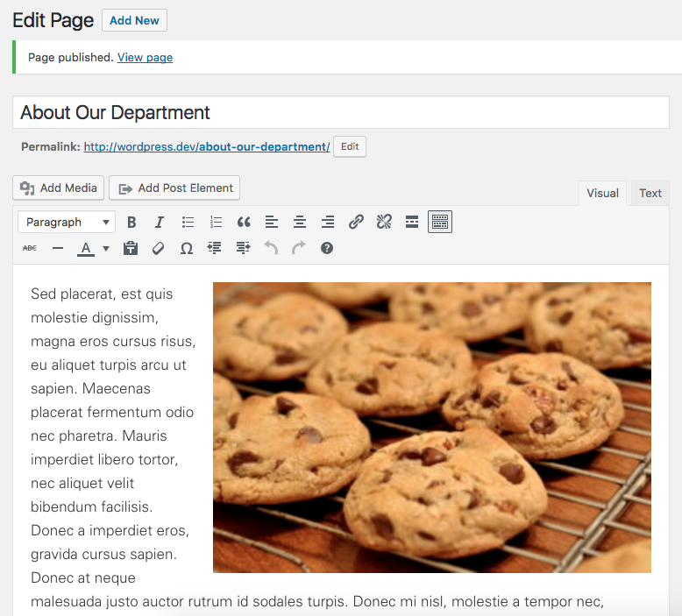Image resolution: width=682 pixels, height=616 pixels.
Task: Insert a numbered list
Action: 216,223
